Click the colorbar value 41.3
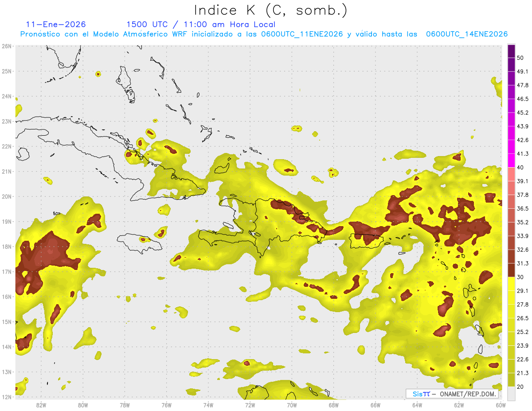The width and height of the screenshot is (532, 411). (522, 154)
